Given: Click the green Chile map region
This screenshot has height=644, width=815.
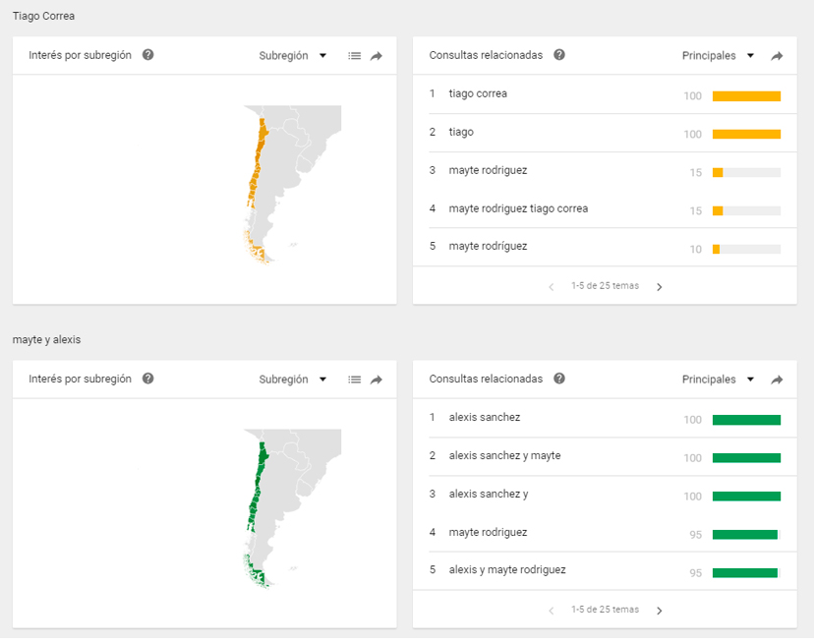Looking at the screenshot, I should click(259, 492).
